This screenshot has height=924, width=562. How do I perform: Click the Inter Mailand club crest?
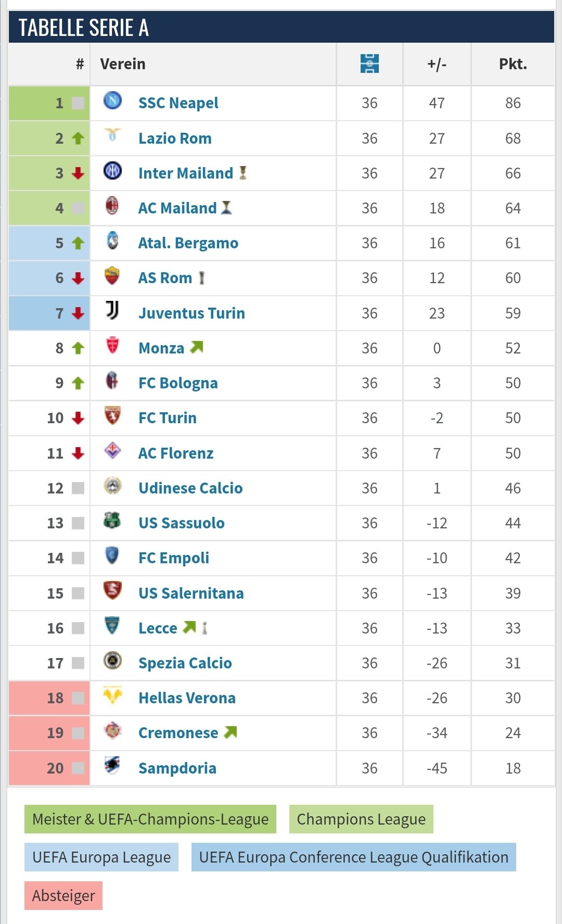coord(112,170)
